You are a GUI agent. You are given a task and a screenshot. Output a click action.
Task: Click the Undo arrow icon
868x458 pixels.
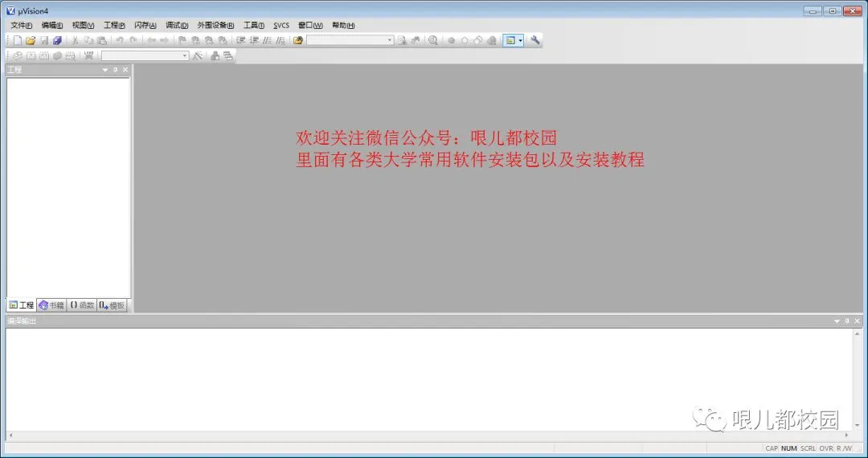[120, 40]
